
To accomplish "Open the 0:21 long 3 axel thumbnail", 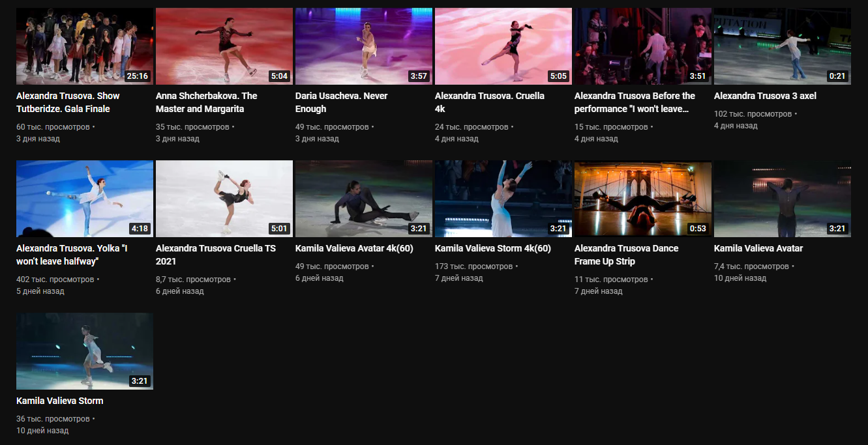I will coord(782,46).
